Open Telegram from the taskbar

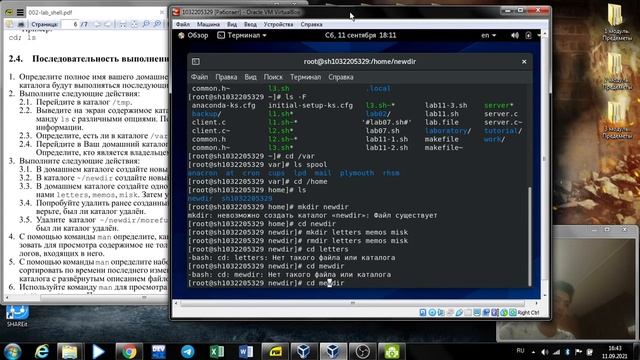click(188, 351)
